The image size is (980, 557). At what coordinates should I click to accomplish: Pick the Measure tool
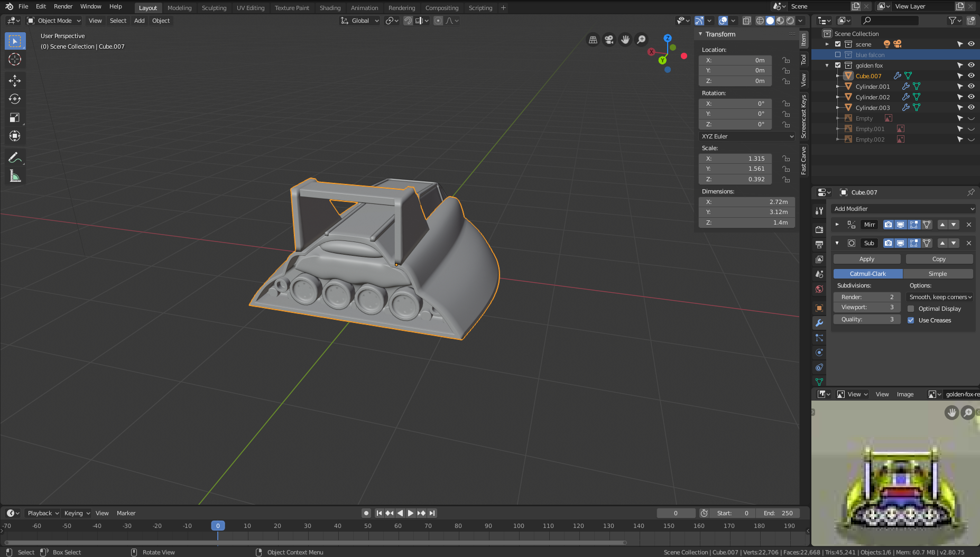(15, 177)
